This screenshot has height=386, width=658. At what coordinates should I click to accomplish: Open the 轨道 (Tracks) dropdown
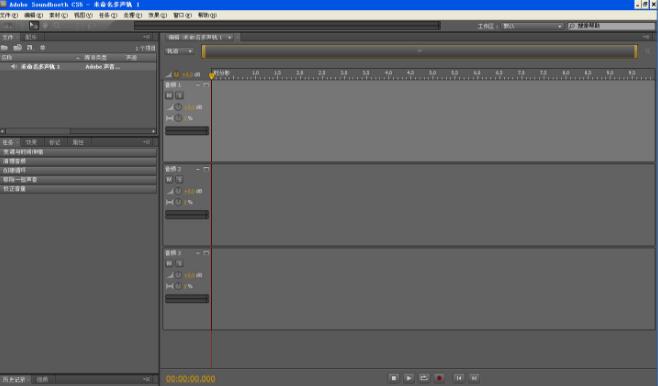click(x=180, y=51)
